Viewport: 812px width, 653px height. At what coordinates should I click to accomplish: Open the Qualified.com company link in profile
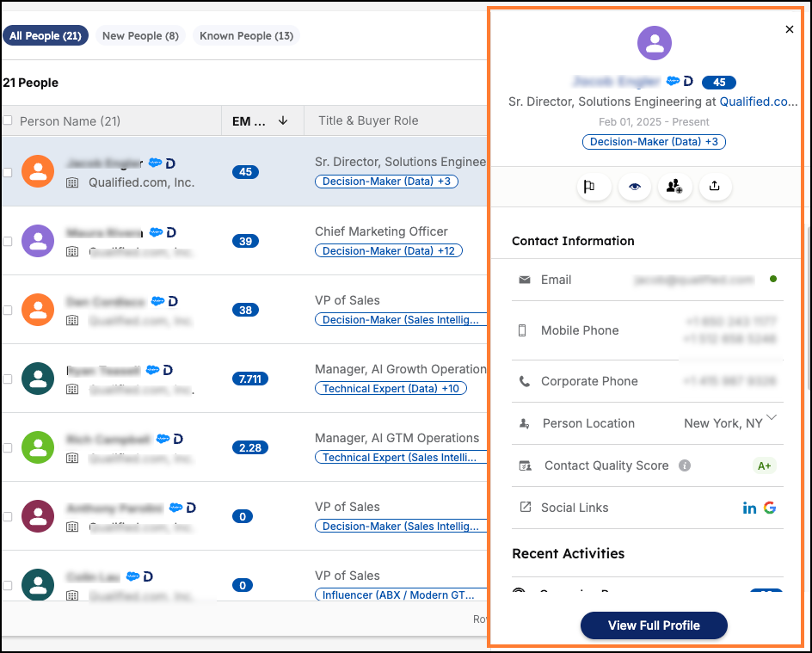point(758,102)
